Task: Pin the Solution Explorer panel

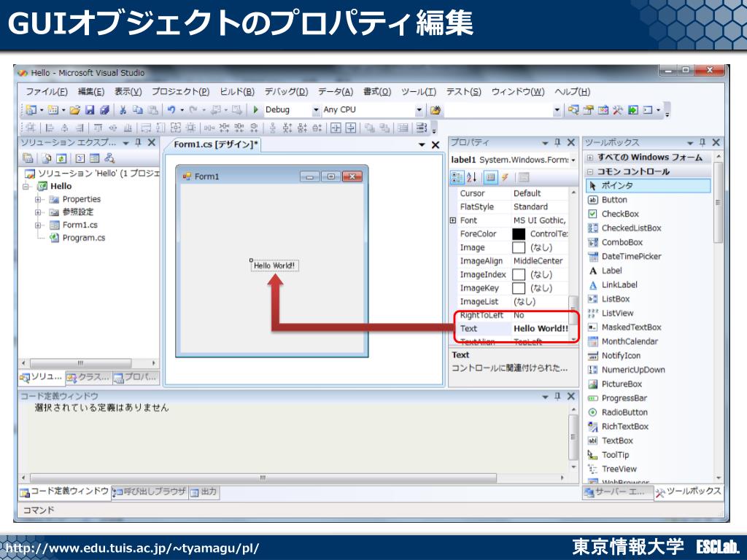Action: pos(138,142)
